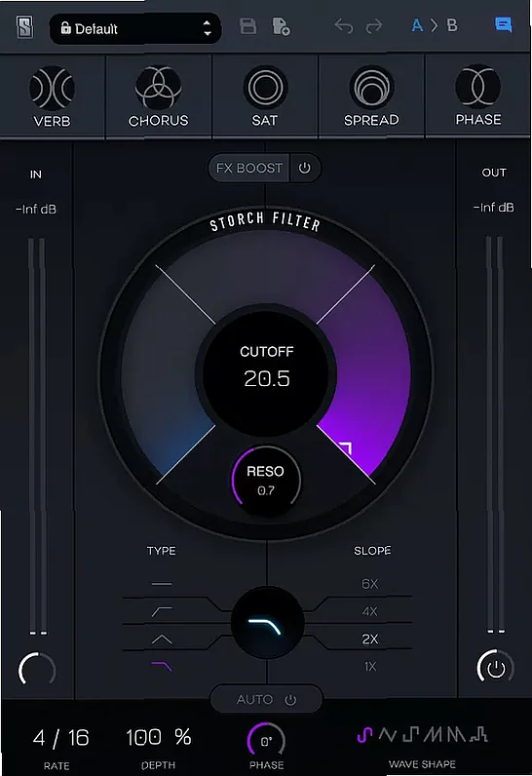This screenshot has height=776, width=532.
Task: Select the purple low-pass filter type
Action: (162, 667)
